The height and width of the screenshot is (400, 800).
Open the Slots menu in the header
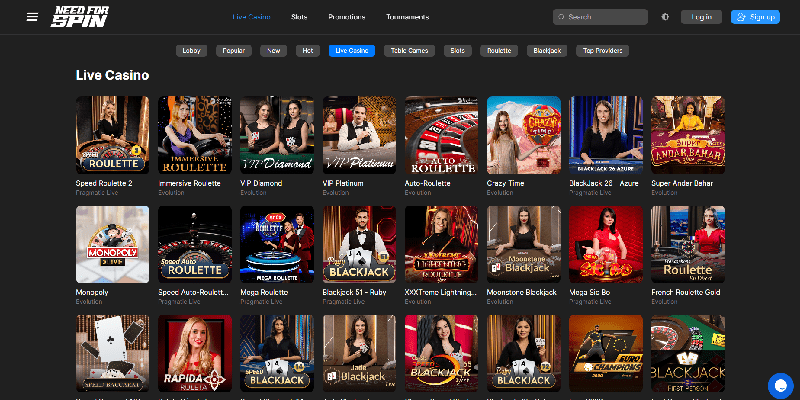click(299, 17)
